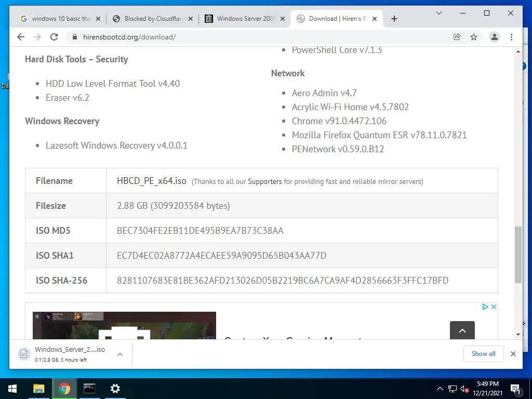Click the AdChoices info icon
Image resolution: width=532 pixels, height=399 pixels.
pos(485,307)
